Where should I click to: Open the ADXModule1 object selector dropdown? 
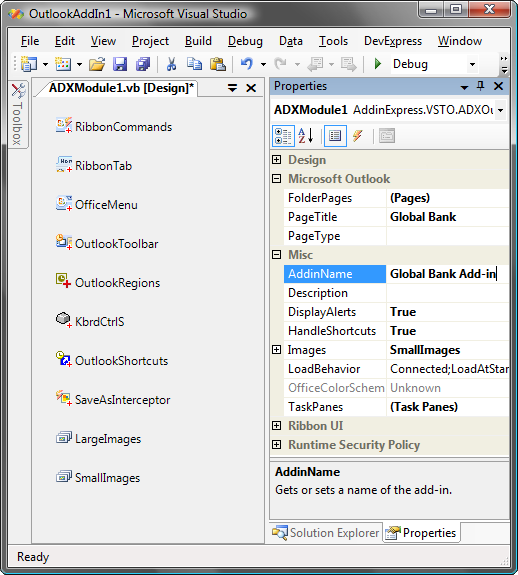[500, 110]
